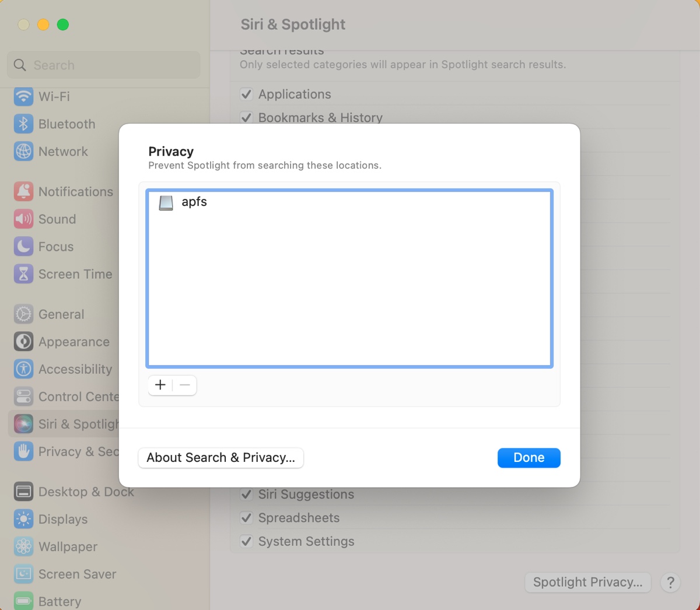Open Wi-Fi settings label
Image resolution: width=700 pixels, height=610 pixels.
[54, 96]
